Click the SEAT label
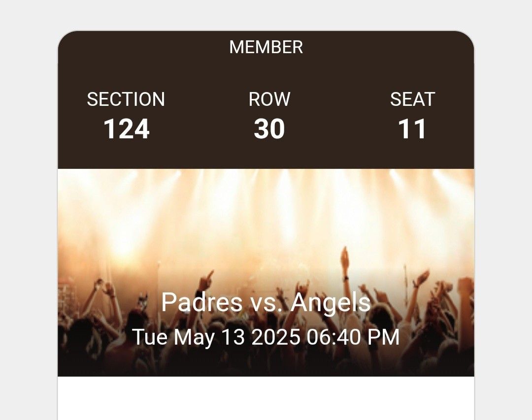The image size is (532, 420). pyautogui.click(x=412, y=99)
